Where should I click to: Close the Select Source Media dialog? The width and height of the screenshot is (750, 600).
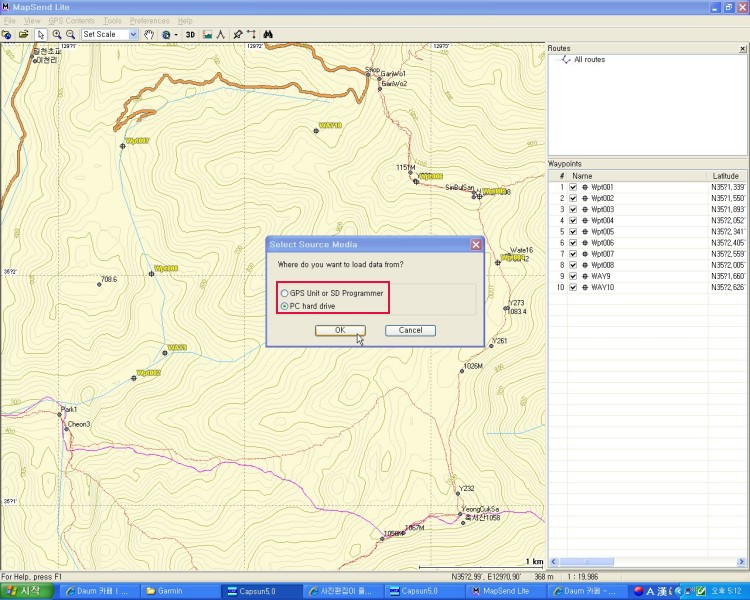[x=476, y=244]
